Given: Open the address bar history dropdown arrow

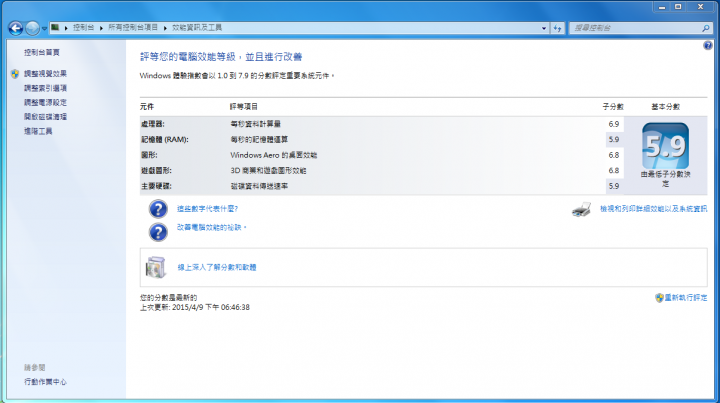Looking at the screenshot, I should point(544,28).
